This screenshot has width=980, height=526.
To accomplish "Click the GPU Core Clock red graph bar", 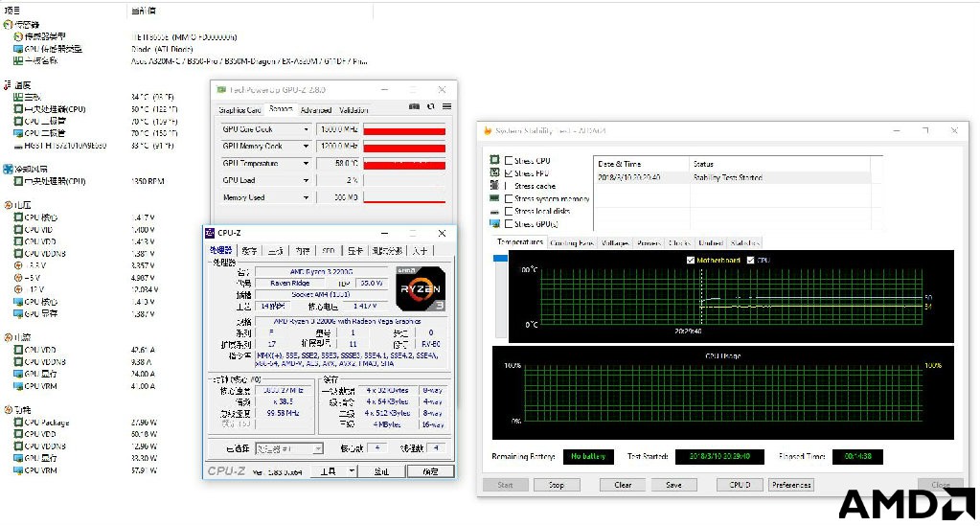I will 404,130.
